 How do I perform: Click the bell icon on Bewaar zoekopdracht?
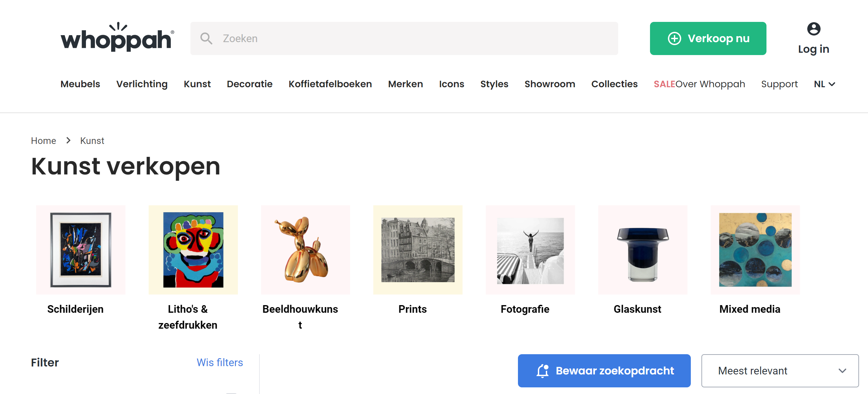click(542, 371)
